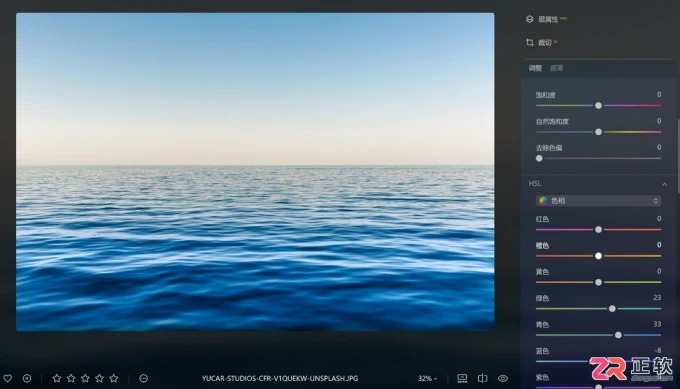The height and width of the screenshot is (389, 680).
Task: Click the 青色 cyan hue slider handle
Action: pyautogui.click(x=618, y=335)
